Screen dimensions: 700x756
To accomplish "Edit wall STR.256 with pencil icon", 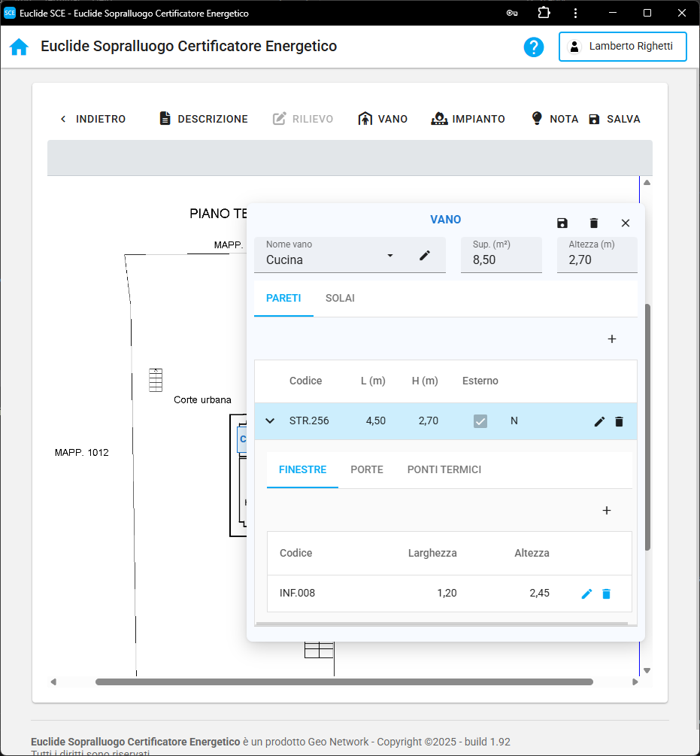I will (599, 421).
